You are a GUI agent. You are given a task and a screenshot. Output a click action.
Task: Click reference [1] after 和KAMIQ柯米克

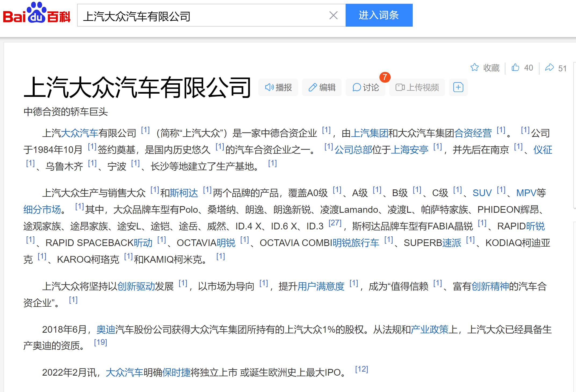coord(220,256)
